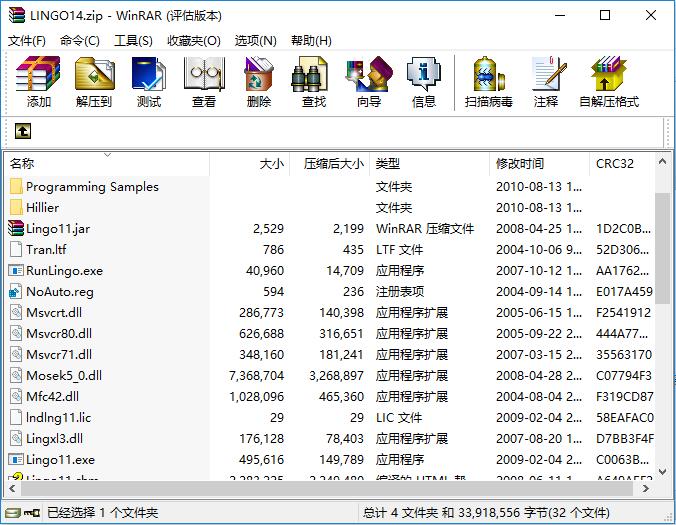Go up one folder level button
This screenshot has height=525, width=676.
23,131
